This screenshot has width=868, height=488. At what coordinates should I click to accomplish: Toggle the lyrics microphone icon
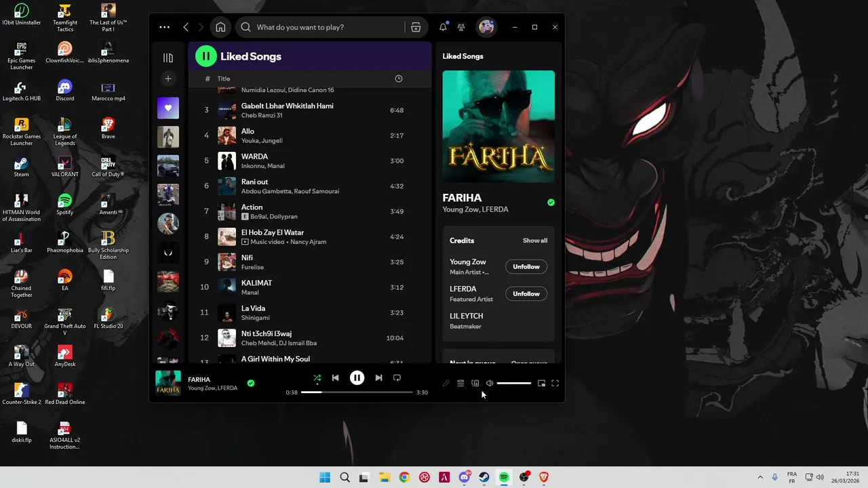coord(446,384)
